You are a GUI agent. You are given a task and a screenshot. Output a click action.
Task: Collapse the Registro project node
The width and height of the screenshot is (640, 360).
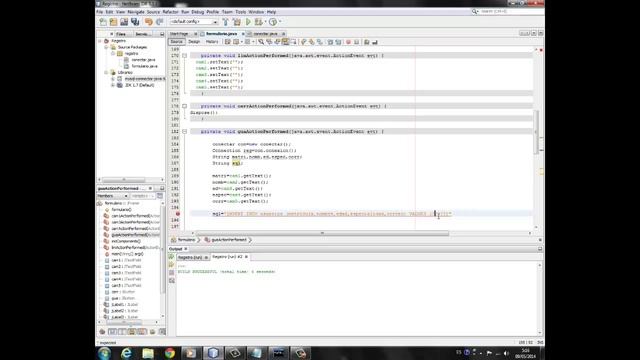tap(100, 41)
